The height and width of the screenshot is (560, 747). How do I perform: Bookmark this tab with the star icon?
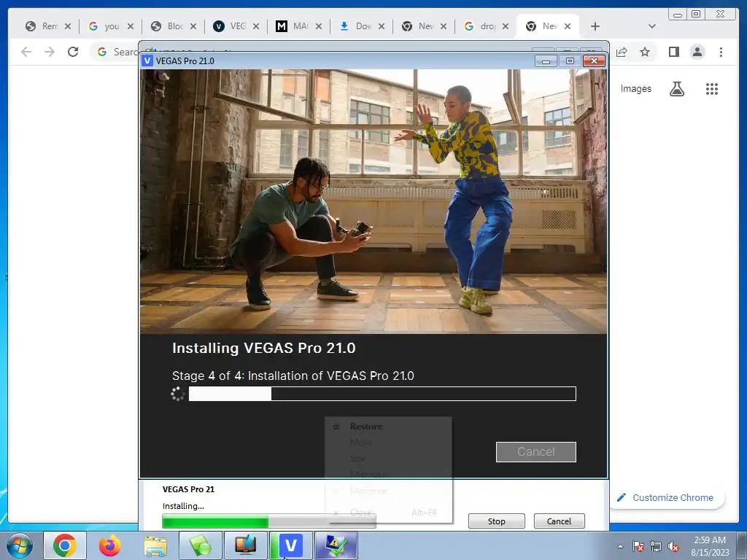(645, 52)
